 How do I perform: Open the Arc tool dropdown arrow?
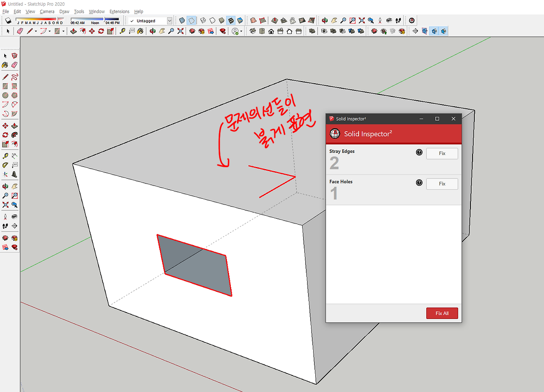tap(49, 31)
